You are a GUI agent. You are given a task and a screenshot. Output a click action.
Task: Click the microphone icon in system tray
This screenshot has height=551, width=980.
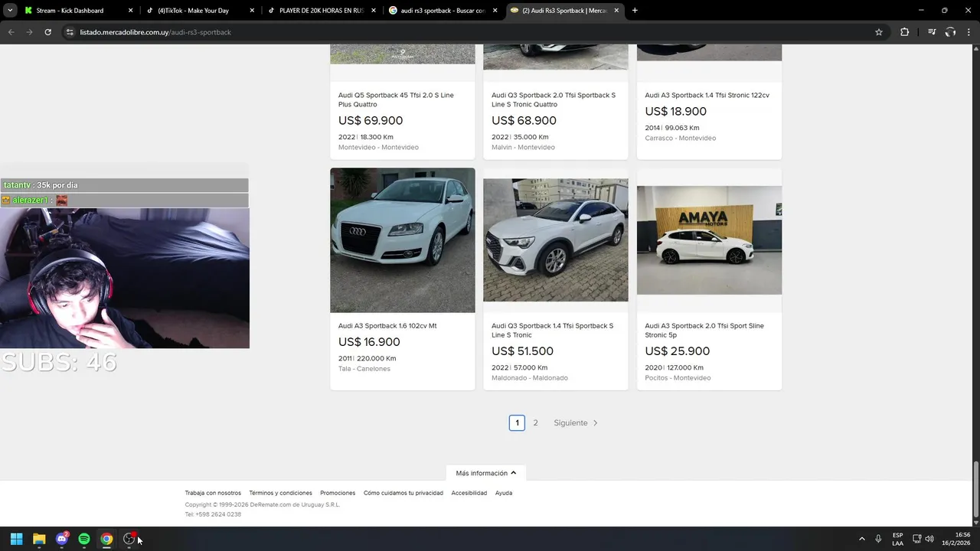878,539
